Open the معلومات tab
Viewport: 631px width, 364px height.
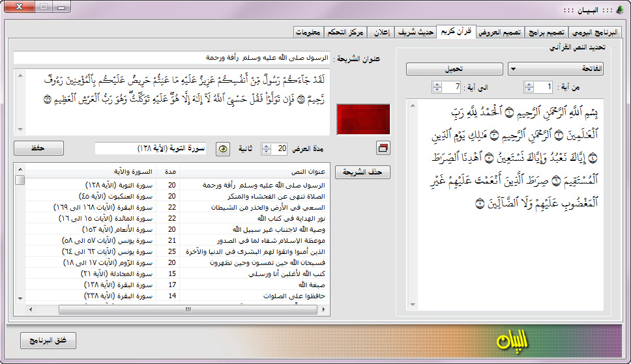[x=308, y=33]
